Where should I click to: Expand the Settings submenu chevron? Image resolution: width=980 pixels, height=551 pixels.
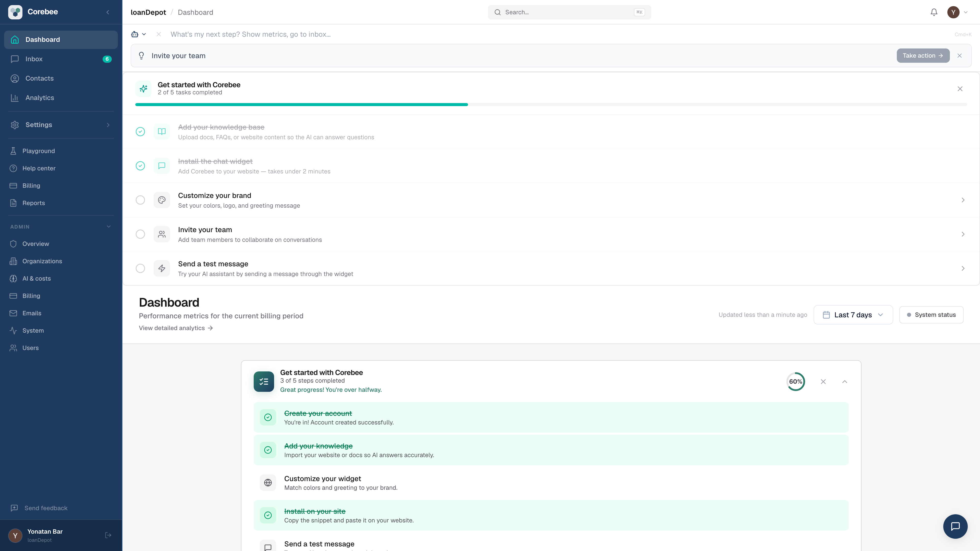click(x=108, y=125)
